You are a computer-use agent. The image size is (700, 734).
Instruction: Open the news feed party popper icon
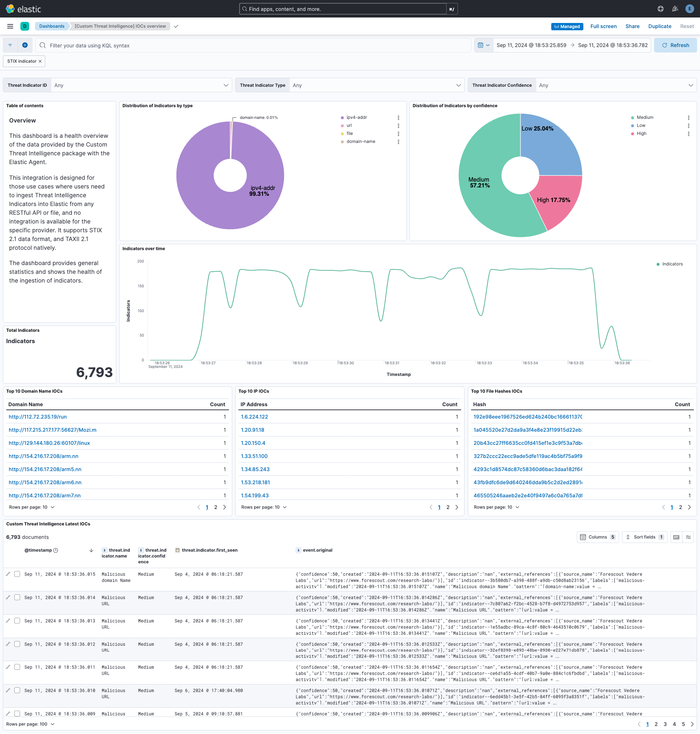(x=675, y=9)
